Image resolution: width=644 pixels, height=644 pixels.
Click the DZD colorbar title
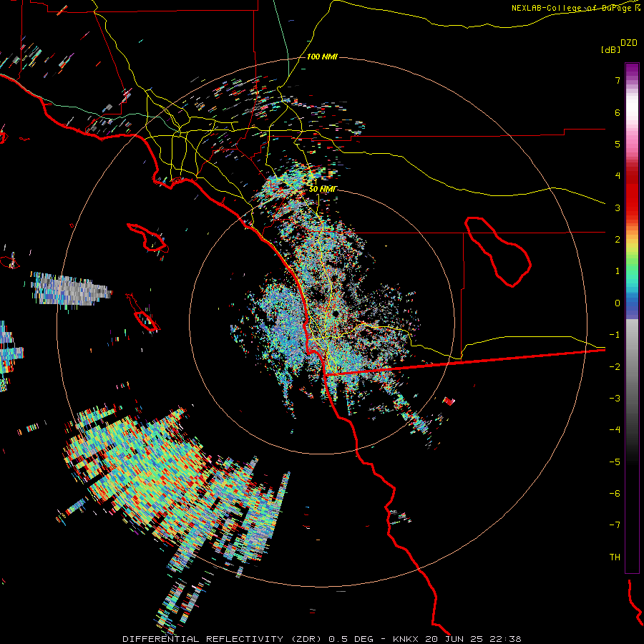tap(629, 43)
